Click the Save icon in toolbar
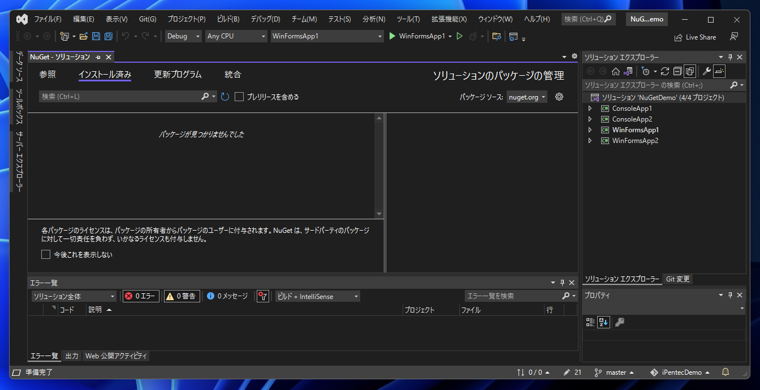 [96, 36]
